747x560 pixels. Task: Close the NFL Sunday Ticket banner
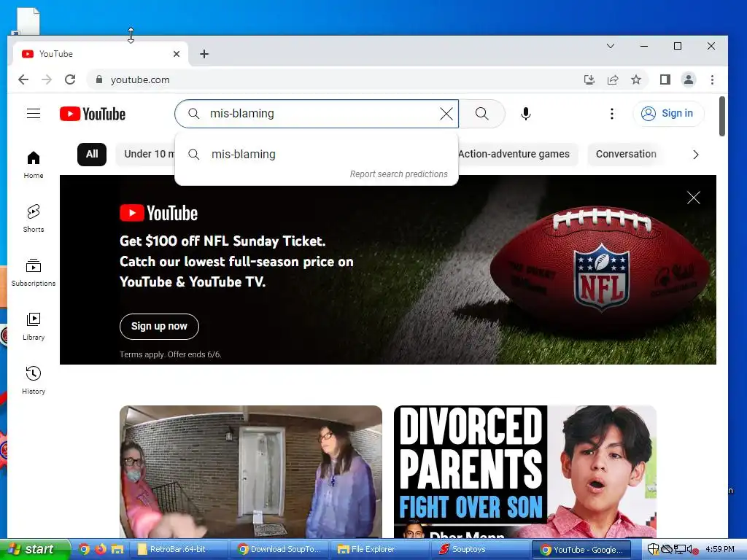[x=693, y=198]
